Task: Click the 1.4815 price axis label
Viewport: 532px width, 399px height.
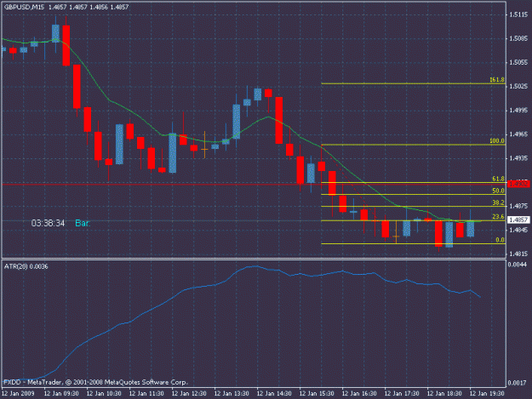Action: click(x=518, y=254)
